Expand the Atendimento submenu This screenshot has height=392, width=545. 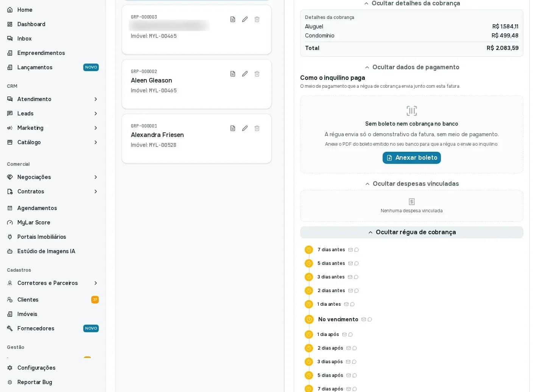(53, 99)
